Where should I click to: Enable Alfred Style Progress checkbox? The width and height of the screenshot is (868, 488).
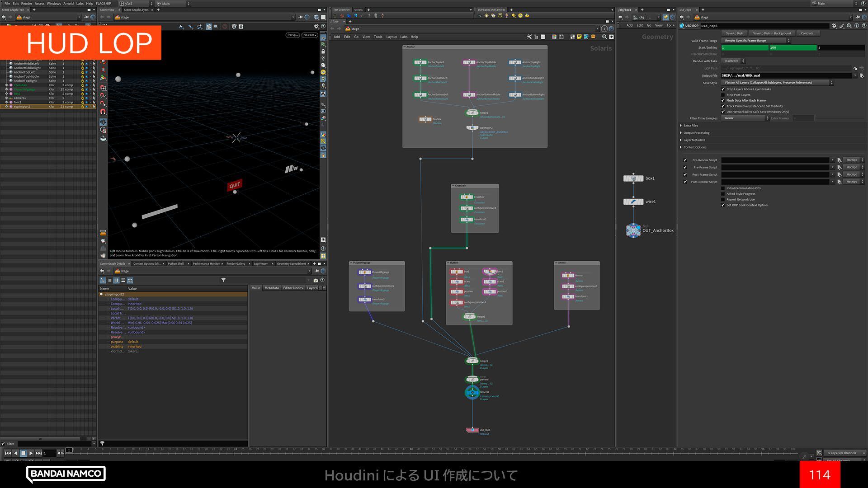723,194
